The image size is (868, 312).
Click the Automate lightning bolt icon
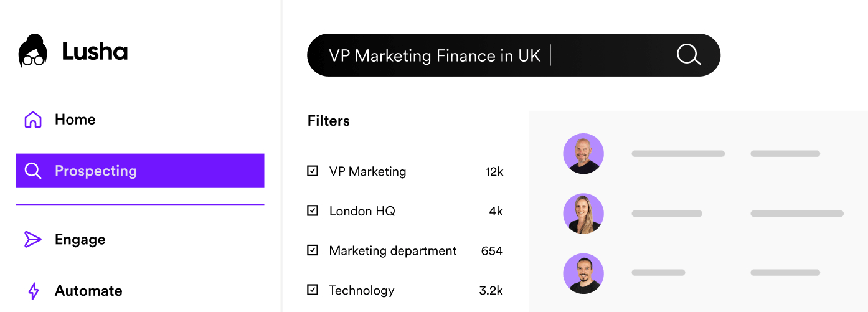point(33,291)
